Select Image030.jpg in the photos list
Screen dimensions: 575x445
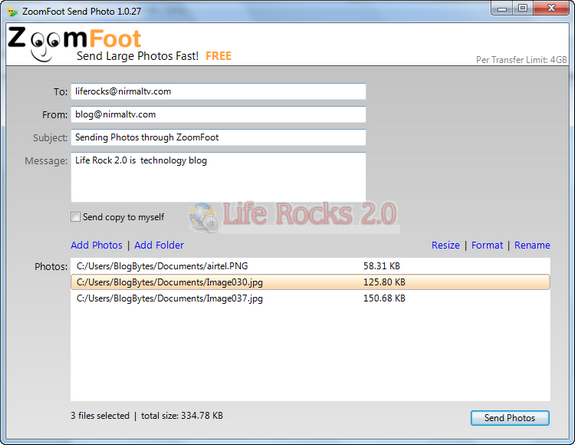pos(310,282)
